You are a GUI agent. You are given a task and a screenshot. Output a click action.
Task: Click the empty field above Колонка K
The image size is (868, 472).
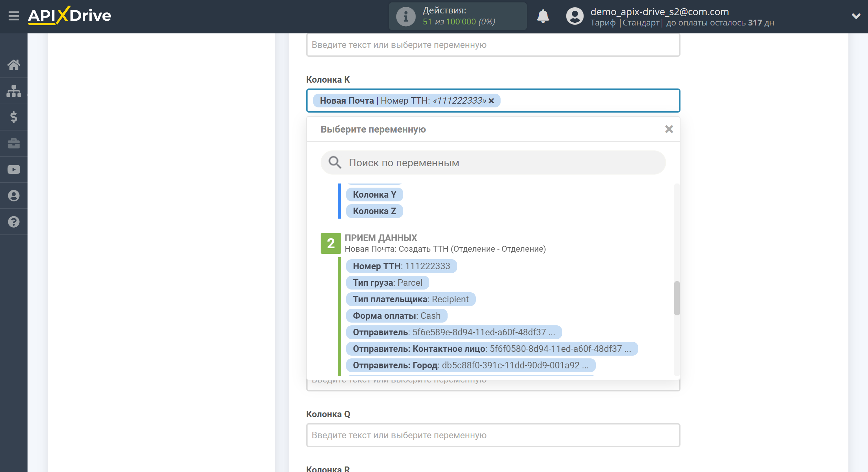pyautogui.click(x=493, y=45)
